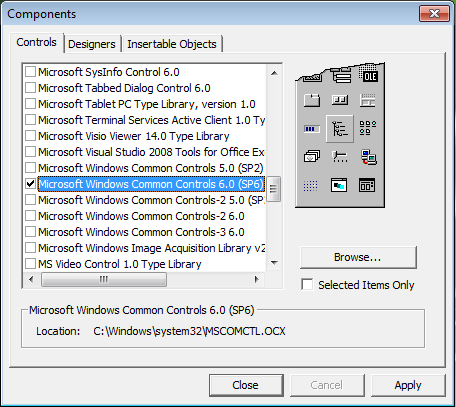The height and width of the screenshot is (407, 456).
Task: Click the ImageList stacked cards icon
Action: click(x=312, y=156)
